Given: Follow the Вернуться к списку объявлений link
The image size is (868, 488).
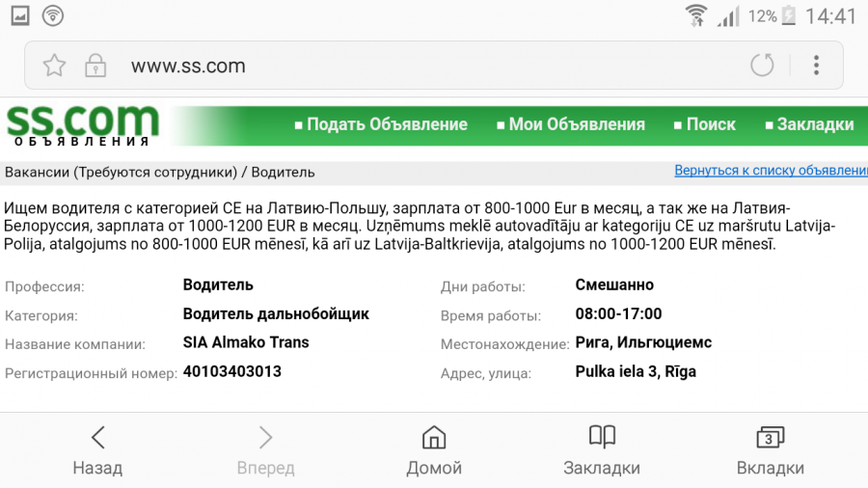Looking at the screenshot, I should pyautogui.click(x=772, y=171).
